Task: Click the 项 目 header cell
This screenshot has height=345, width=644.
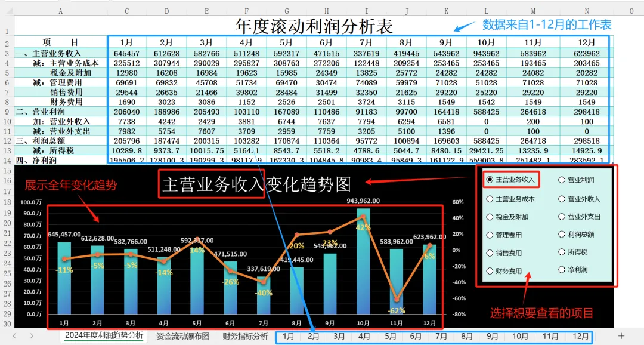Action: coord(60,42)
